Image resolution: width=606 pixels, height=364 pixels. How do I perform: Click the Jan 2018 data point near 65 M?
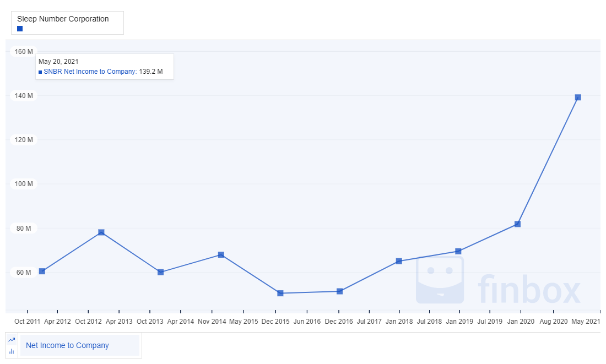pos(399,261)
